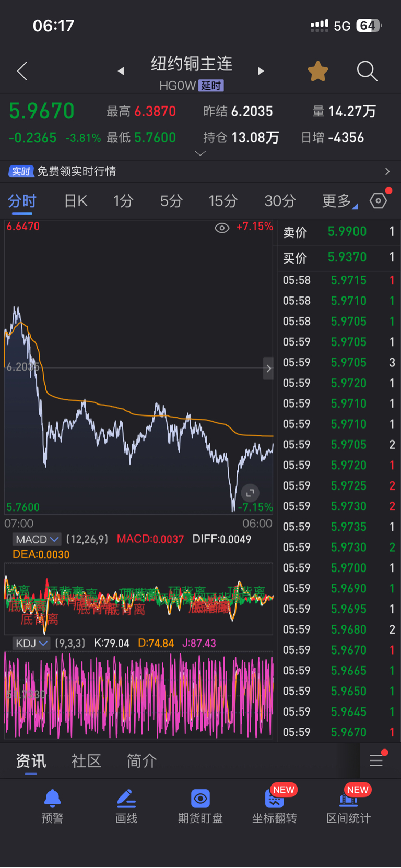
Task: Tap the 最高 6.3870 value
Action: click(141, 111)
